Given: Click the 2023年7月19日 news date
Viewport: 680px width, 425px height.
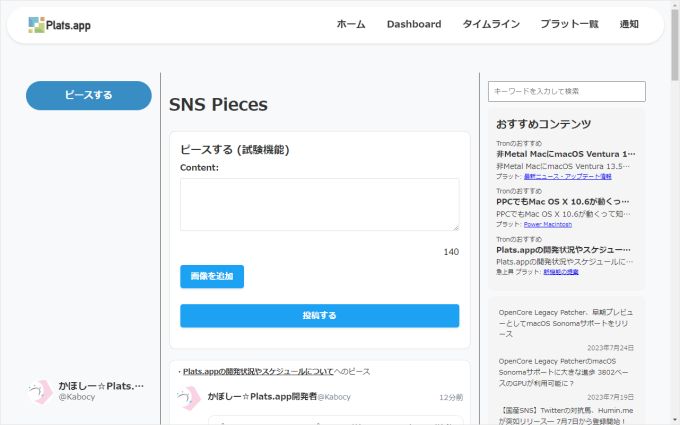Looking at the screenshot, I should click(610, 397).
